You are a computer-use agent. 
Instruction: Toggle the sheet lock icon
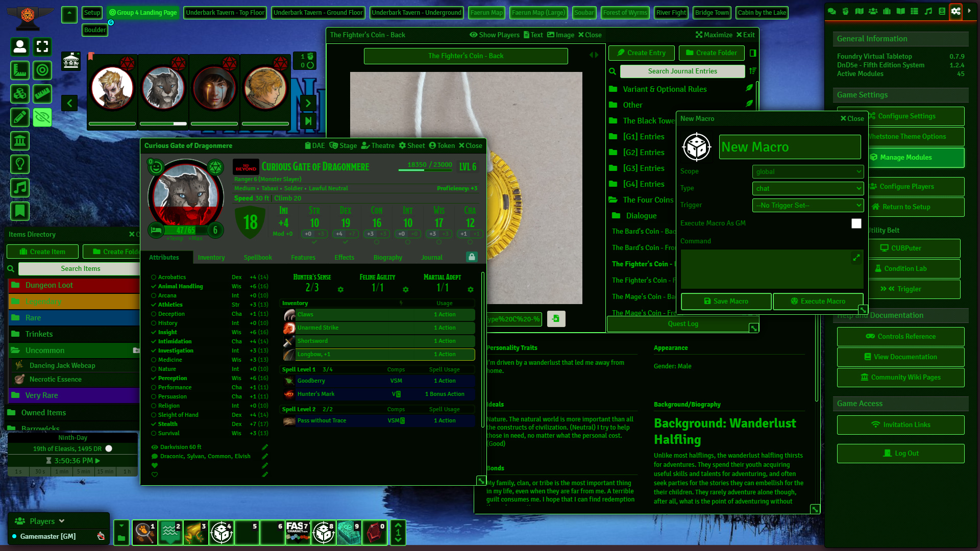[472, 257]
